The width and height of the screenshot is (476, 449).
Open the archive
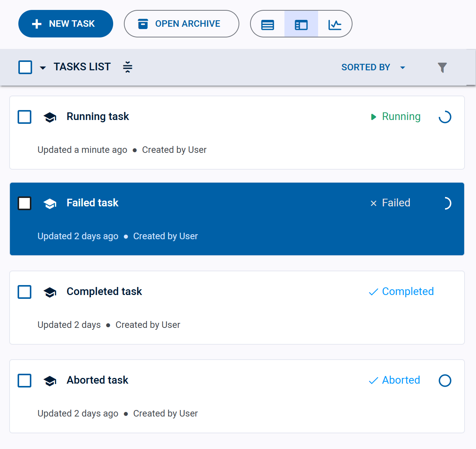(181, 23)
